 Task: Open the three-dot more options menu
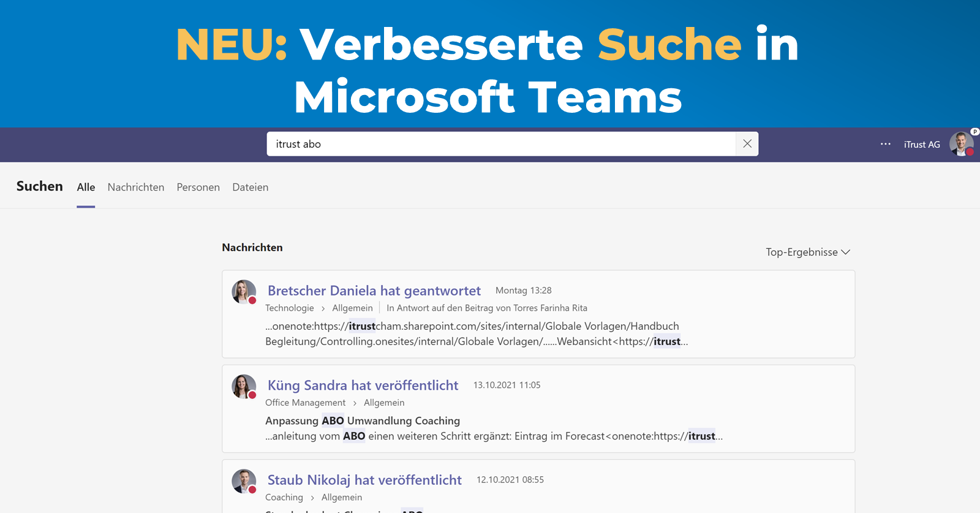pos(886,144)
